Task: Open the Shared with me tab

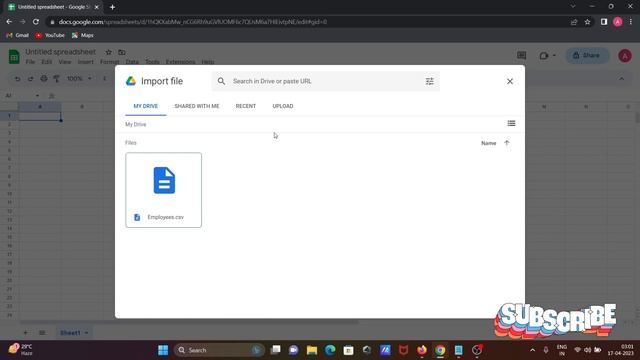Action: point(197,106)
